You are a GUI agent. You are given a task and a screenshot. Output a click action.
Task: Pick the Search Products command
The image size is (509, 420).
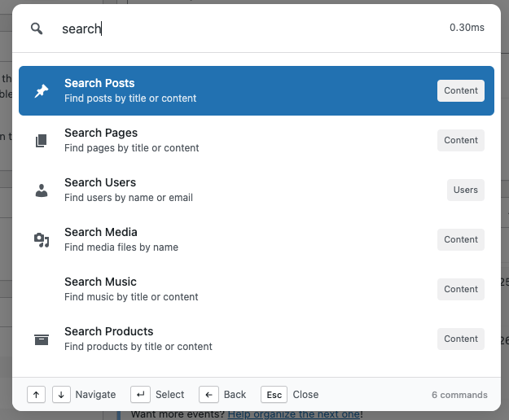(x=257, y=339)
